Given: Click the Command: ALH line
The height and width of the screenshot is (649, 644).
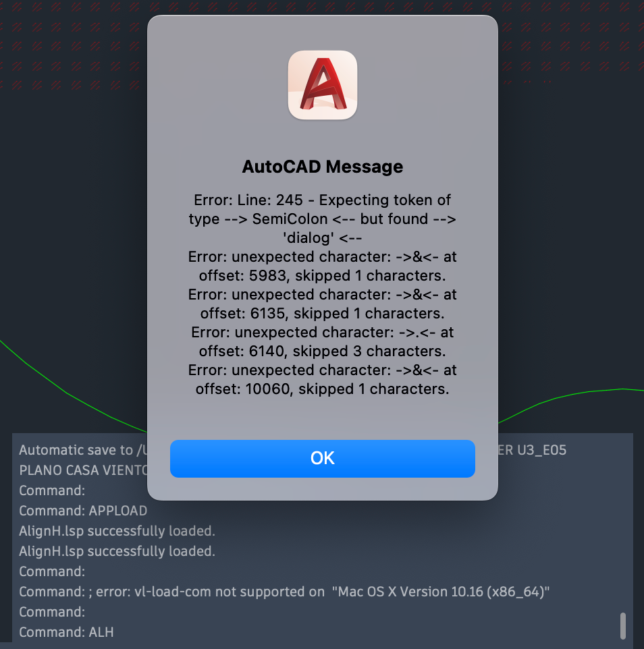Looking at the screenshot, I should [66, 632].
